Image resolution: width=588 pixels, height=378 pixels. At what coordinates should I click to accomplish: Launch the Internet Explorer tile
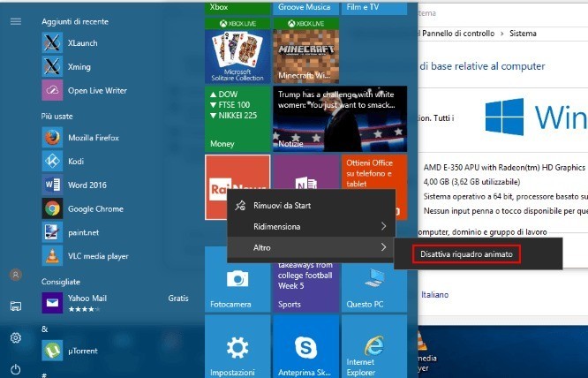click(x=374, y=346)
